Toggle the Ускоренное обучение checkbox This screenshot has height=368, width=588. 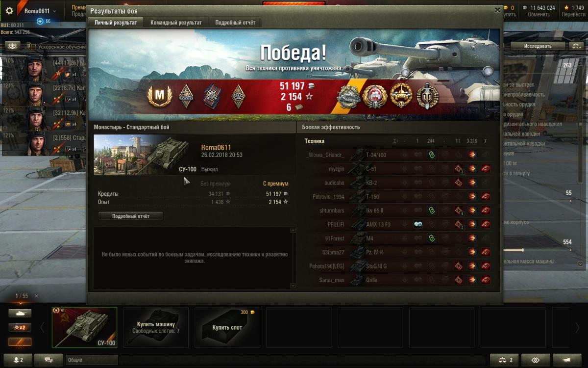[28, 46]
